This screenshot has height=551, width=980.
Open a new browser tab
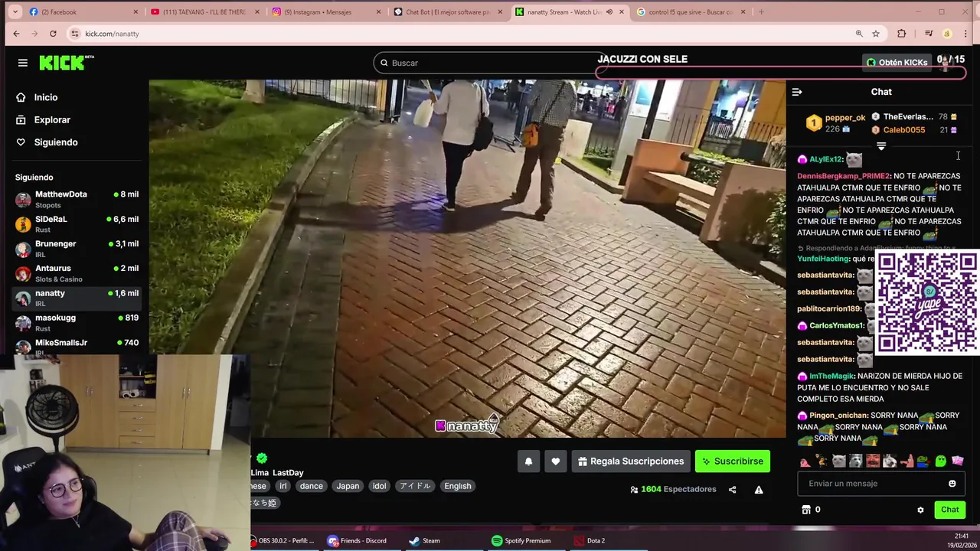pos(761,11)
